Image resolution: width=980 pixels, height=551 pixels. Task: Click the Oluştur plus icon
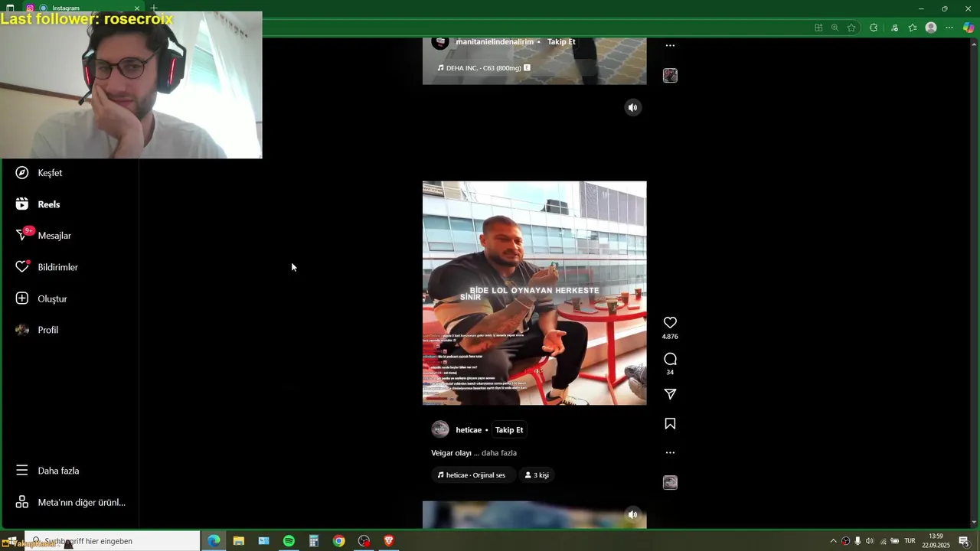coord(22,298)
